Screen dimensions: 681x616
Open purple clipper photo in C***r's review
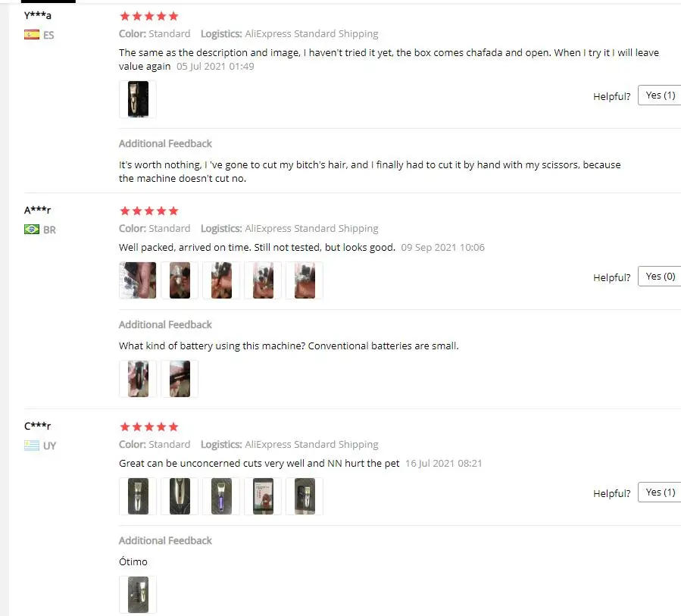point(221,496)
